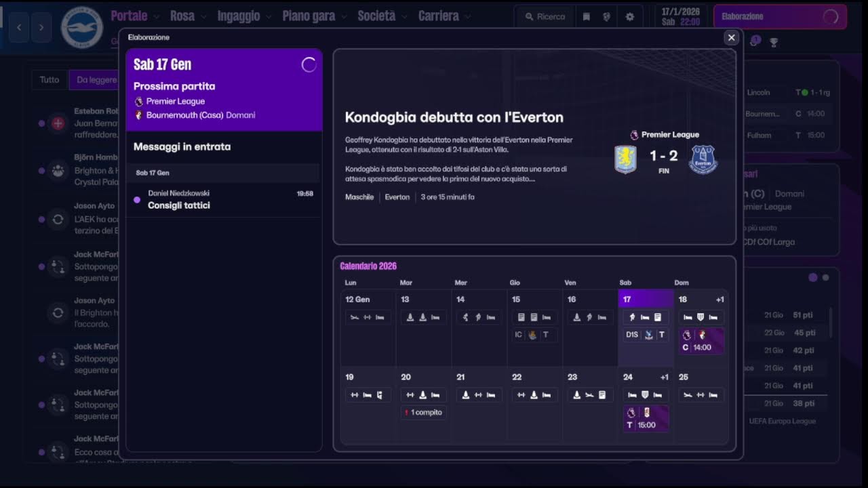868x488 pixels.
Task: Click the background league table scrollbar
Action: pos(831,324)
